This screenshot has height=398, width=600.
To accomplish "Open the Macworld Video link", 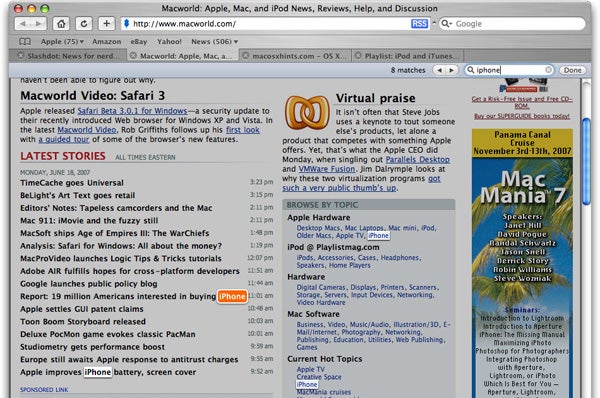I will (x=87, y=130).
